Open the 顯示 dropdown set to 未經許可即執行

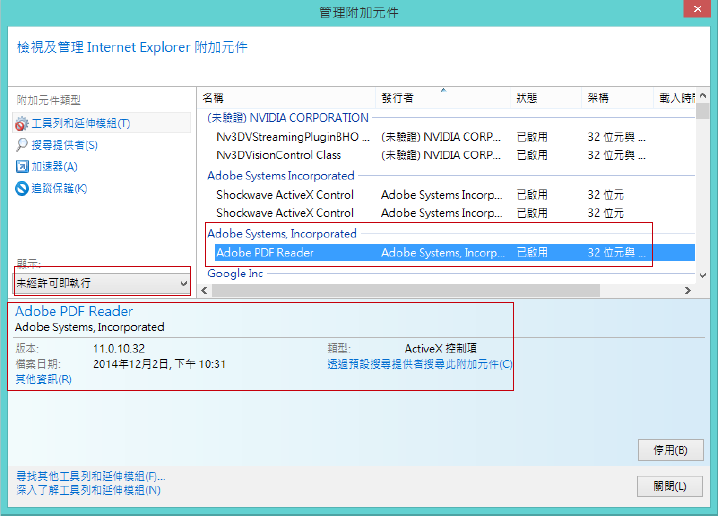(102, 283)
